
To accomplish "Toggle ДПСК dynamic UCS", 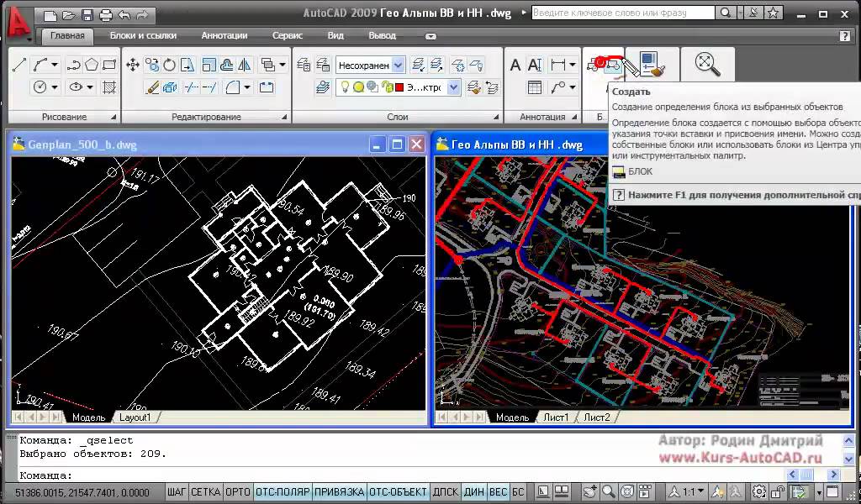I will coord(446,492).
